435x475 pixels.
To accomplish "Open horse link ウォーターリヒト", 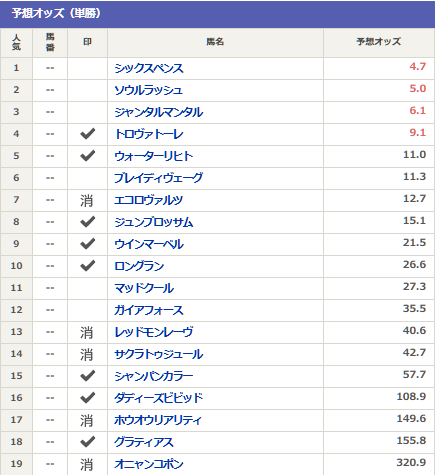I will tap(154, 156).
